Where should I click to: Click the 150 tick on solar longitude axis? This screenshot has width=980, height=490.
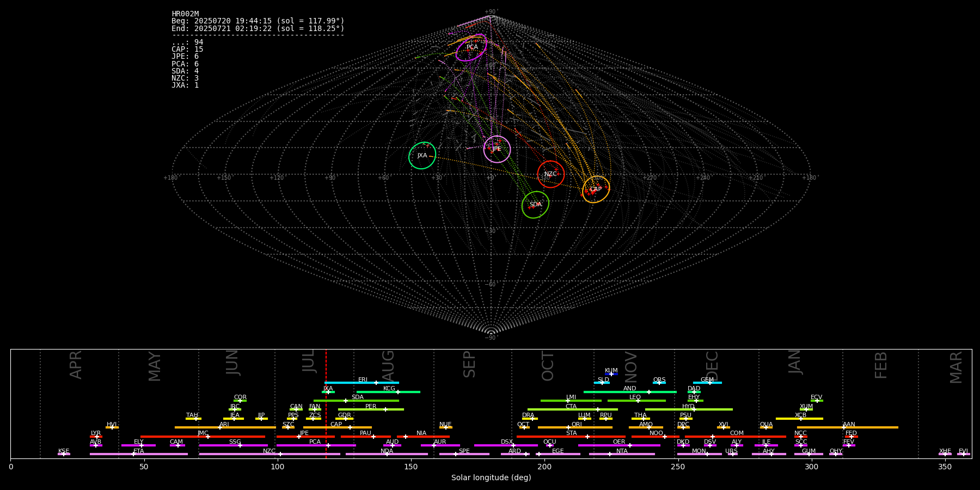[x=411, y=467]
